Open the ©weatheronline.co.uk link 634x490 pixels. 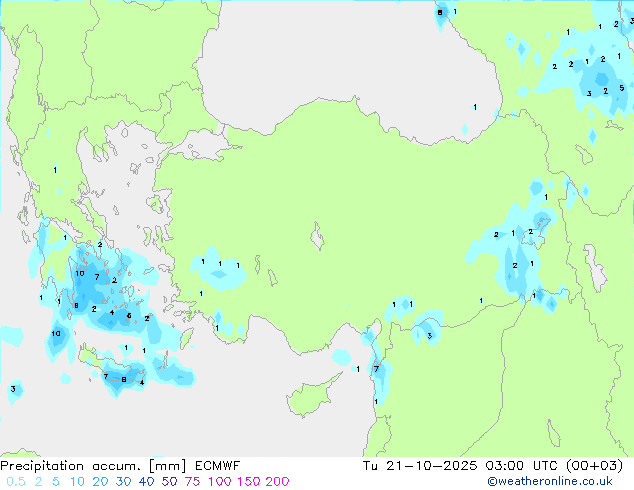click(550, 481)
